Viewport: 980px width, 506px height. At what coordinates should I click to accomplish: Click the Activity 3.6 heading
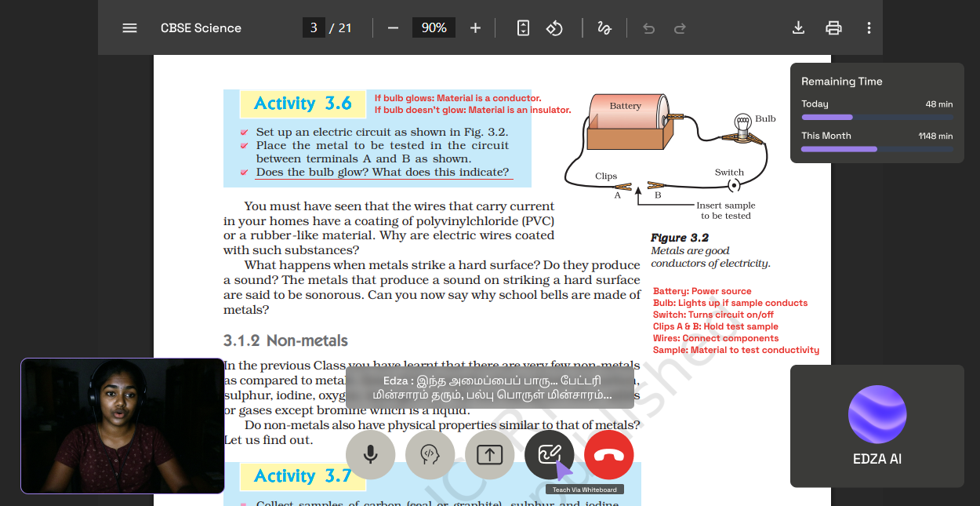[x=303, y=104]
